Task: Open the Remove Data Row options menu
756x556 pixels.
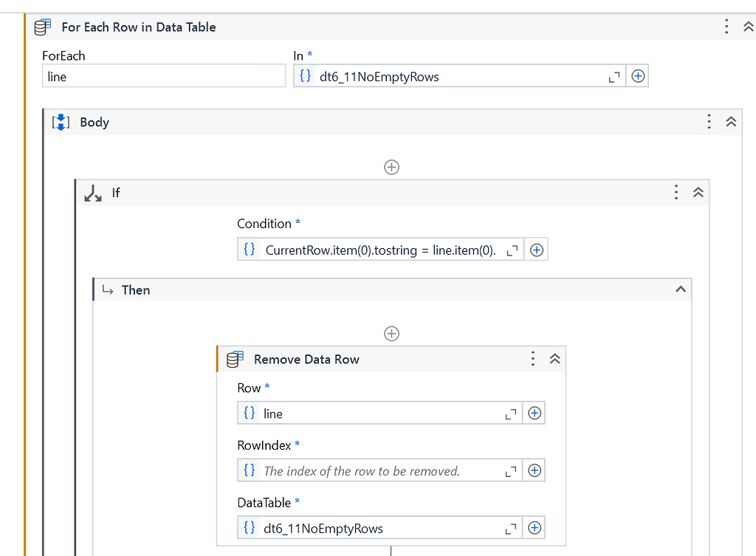Action: [x=532, y=359]
